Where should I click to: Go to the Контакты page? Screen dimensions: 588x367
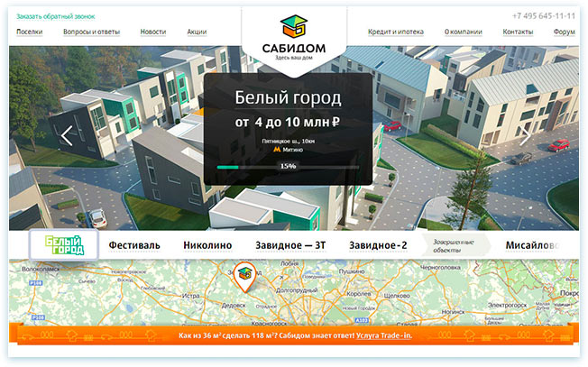click(x=518, y=32)
